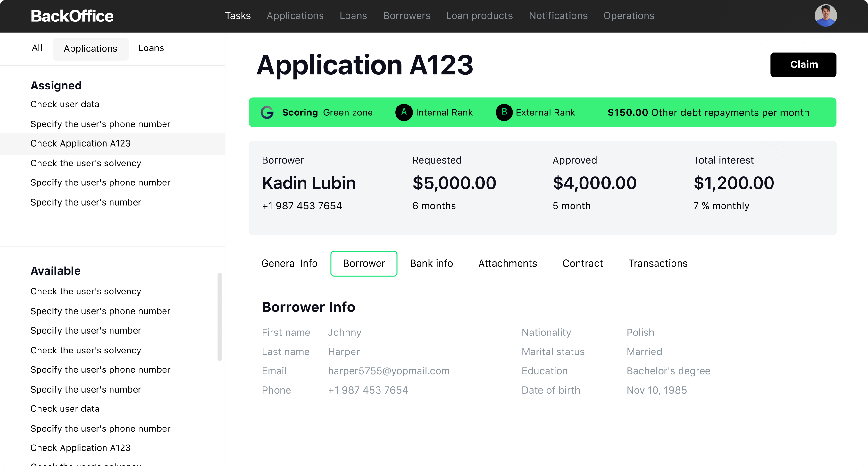This screenshot has height=466, width=868.
Task: Expand the Bank info tab
Action: pos(431,263)
